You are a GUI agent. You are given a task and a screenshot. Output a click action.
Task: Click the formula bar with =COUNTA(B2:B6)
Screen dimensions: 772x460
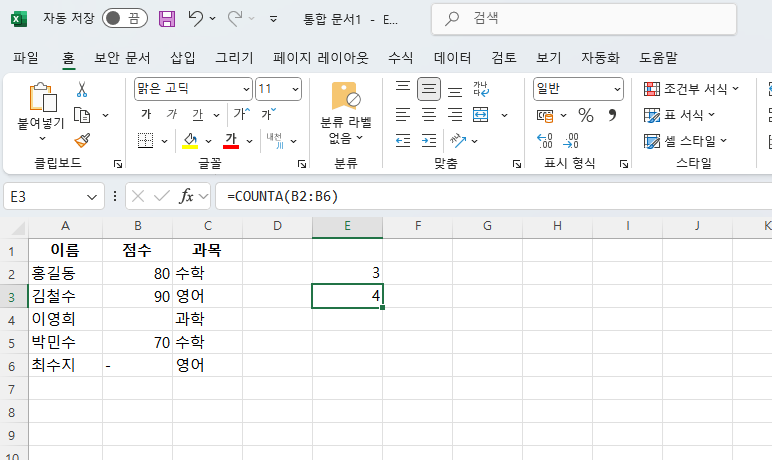click(x=494, y=197)
